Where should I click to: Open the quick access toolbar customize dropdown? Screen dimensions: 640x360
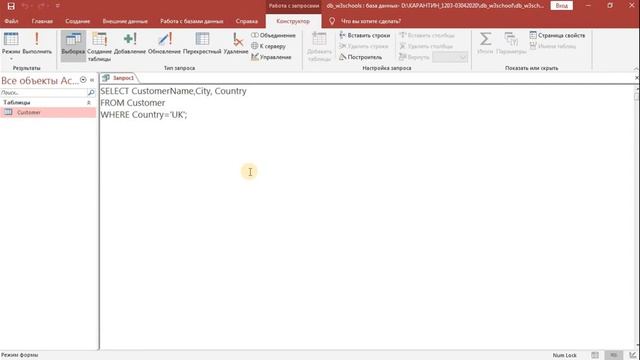point(58,6)
